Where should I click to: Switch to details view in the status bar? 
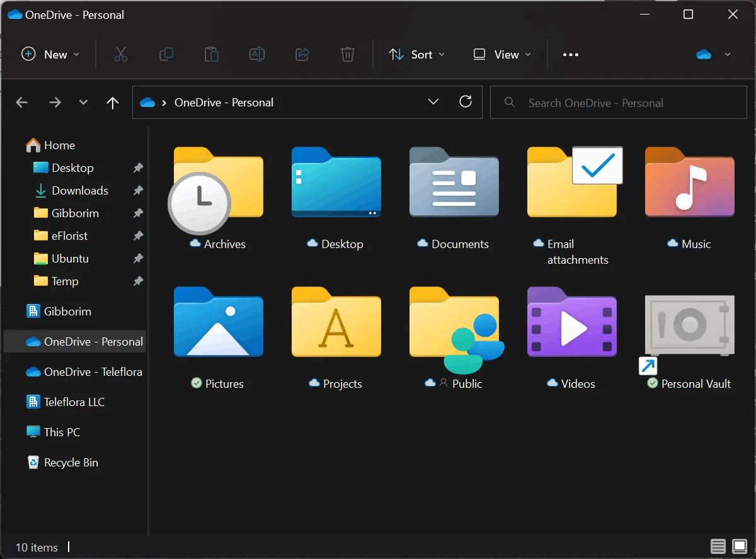[x=718, y=546]
